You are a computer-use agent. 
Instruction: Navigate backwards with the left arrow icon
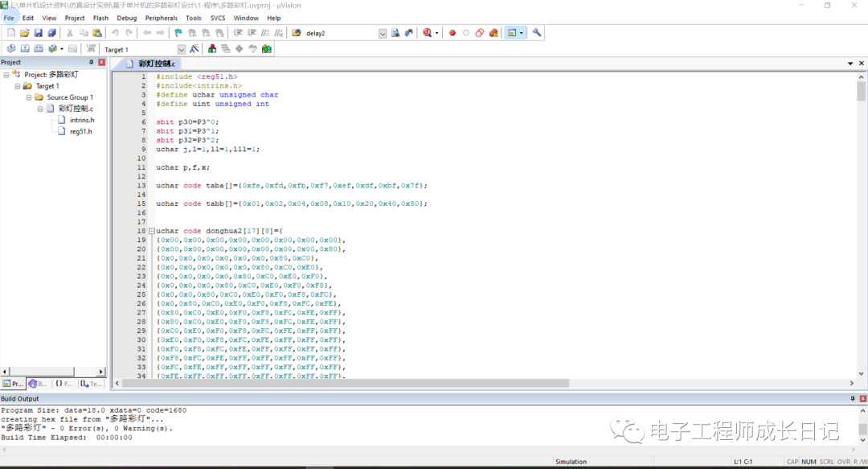click(147, 33)
